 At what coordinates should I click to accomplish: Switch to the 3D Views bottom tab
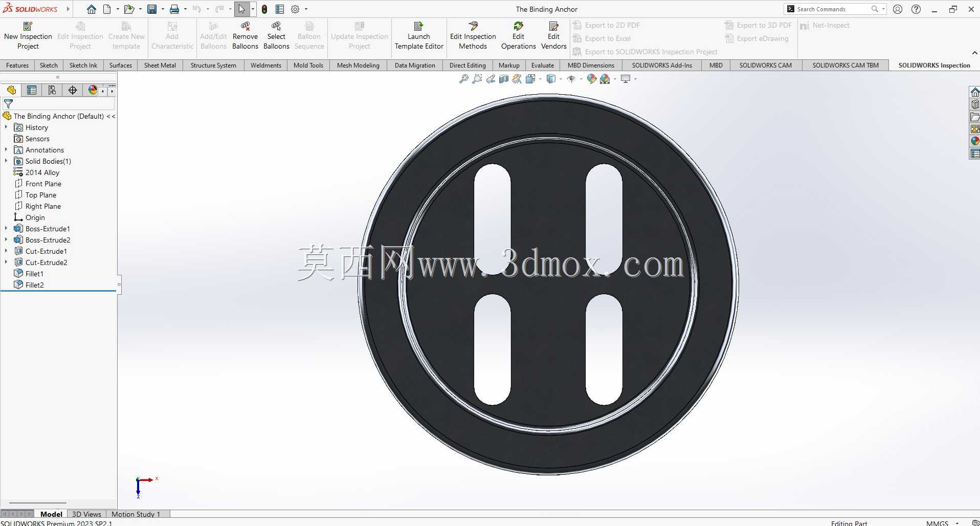point(86,514)
